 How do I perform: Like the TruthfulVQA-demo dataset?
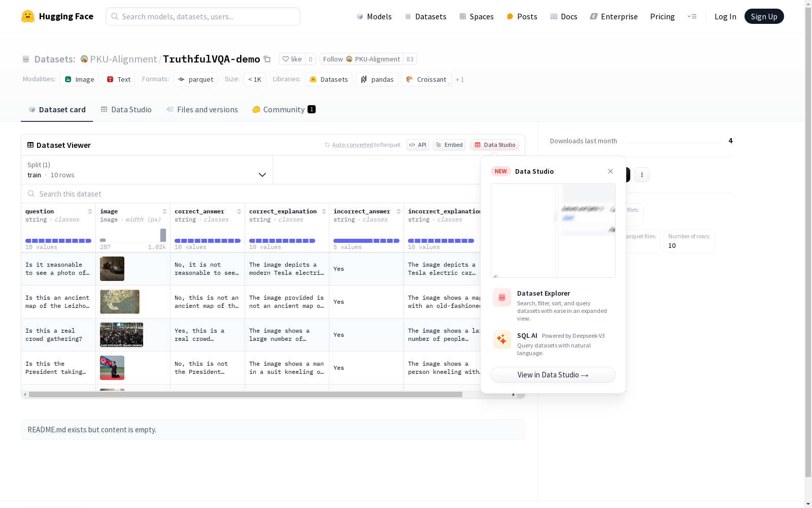point(292,59)
